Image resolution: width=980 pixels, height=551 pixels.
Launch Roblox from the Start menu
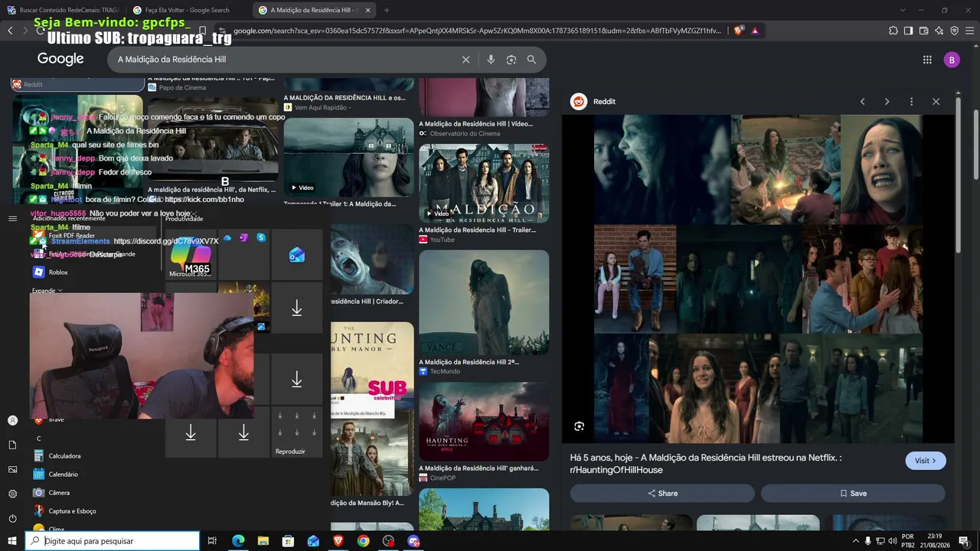click(92, 272)
